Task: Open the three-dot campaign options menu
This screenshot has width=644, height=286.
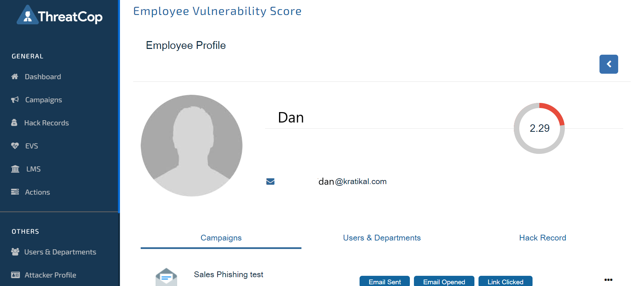Action: coord(608,280)
